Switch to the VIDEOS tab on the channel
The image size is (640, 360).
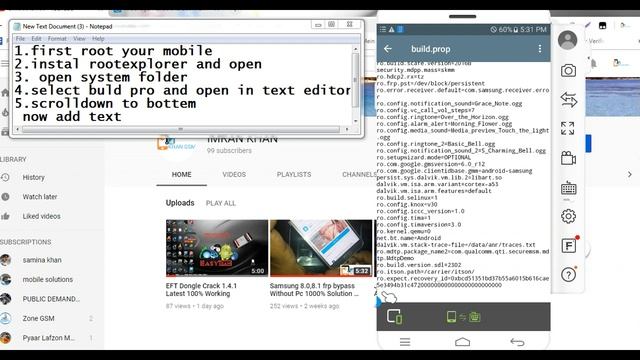[234, 174]
